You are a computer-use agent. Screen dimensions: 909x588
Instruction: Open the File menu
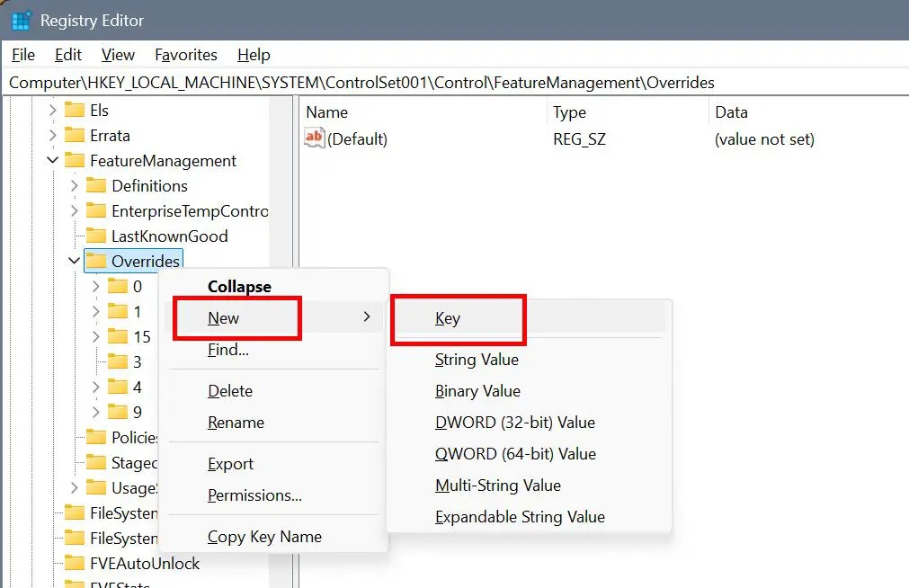pos(23,55)
